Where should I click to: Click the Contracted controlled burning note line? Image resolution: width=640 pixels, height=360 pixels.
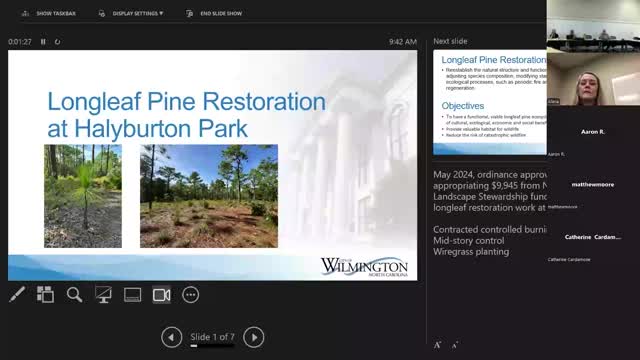click(490, 229)
